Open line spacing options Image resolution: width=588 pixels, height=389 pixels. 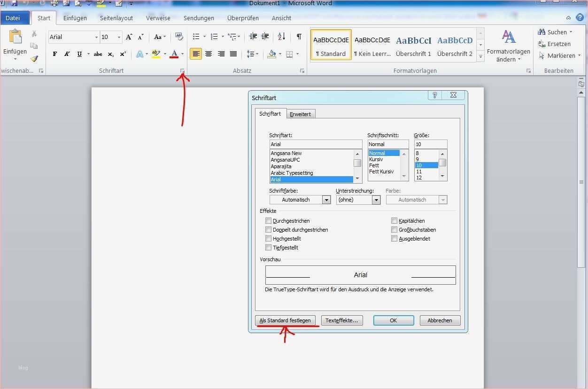(251, 54)
